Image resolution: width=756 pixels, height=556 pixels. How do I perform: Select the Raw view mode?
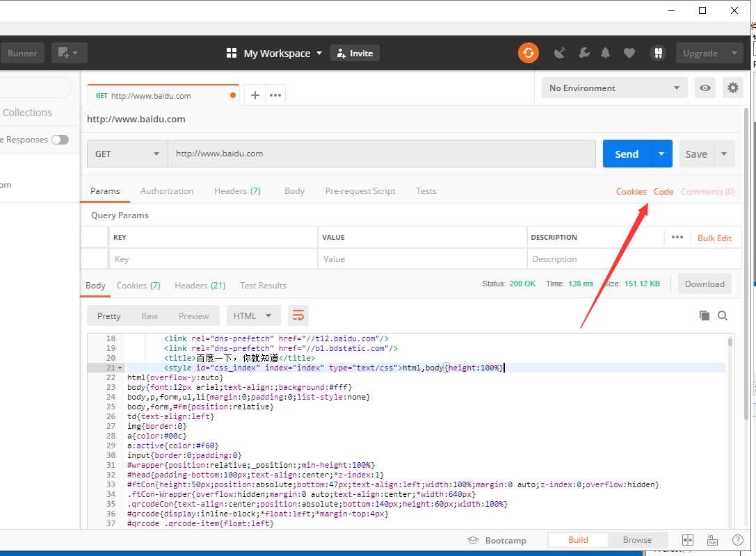point(150,316)
